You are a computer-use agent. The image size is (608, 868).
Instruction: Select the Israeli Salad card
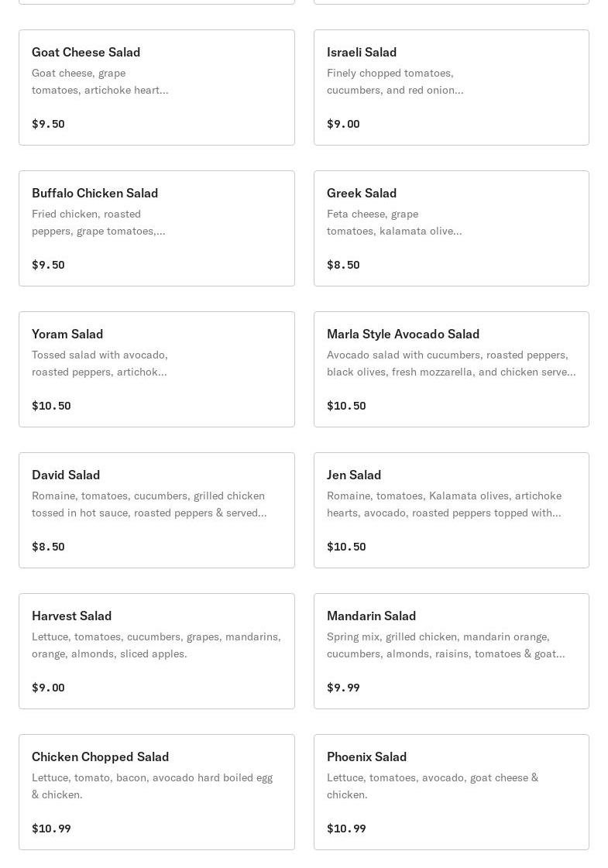coord(452,87)
